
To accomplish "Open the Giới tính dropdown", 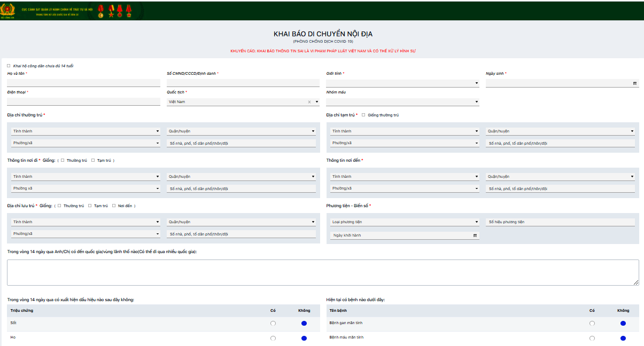I will point(402,83).
